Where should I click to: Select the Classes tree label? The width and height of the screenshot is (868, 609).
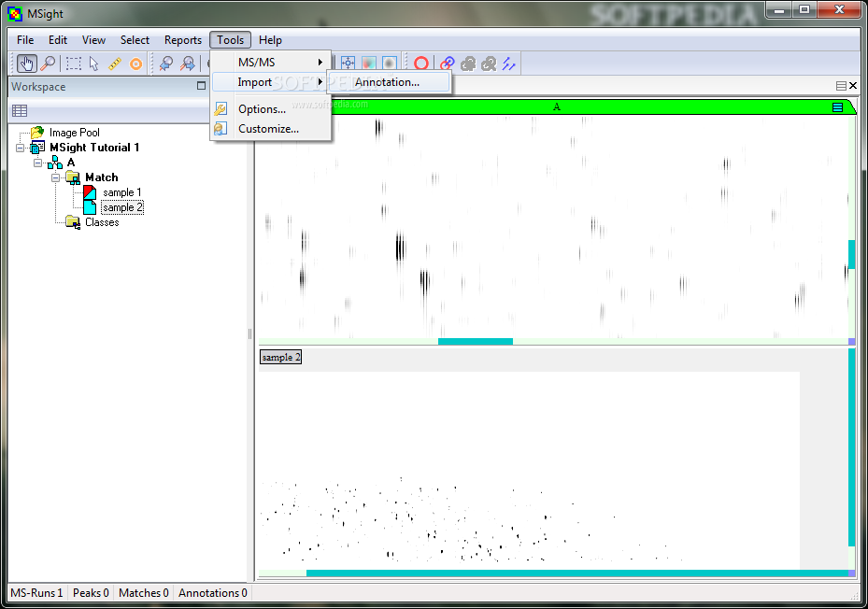(102, 222)
